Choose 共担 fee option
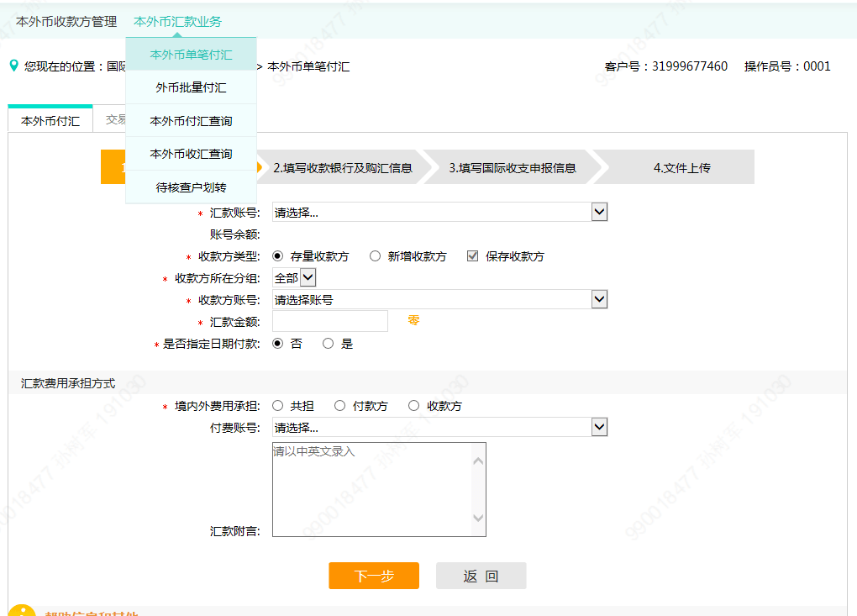 tap(277, 406)
